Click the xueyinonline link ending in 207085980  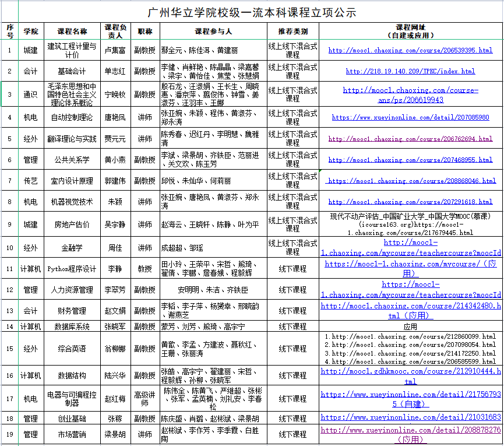[410, 117]
